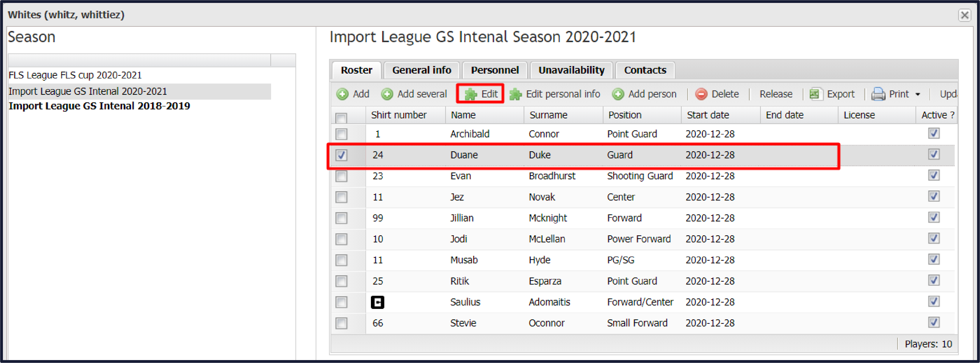Click the green Add player icon
980x363 pixels.
[x=342, y=94]
